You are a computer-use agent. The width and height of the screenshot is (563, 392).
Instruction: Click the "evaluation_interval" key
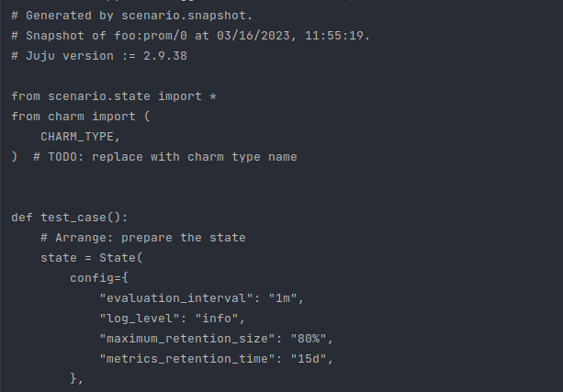[x=176, y=298]
